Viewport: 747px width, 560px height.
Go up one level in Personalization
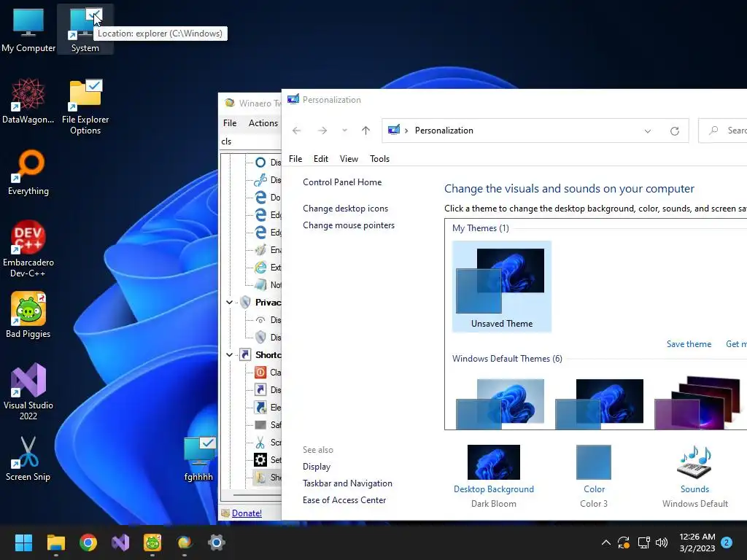[365, 131]
